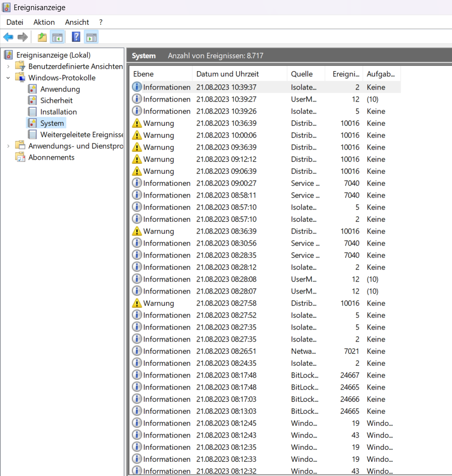The width and height of the screenshot is (452, 476).
Task: Select Abonnements in tree
Action: [52, 157]
